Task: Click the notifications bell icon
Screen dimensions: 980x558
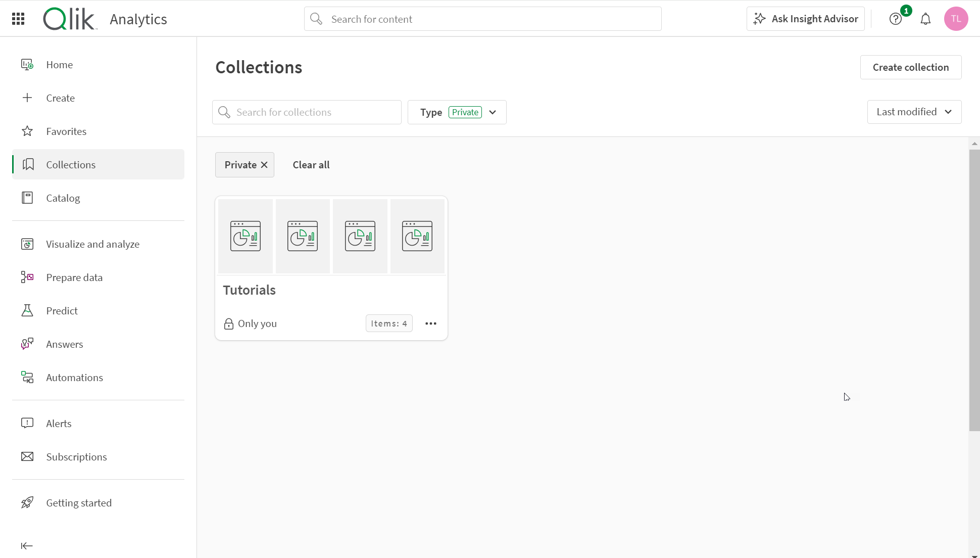Action: pyautogui.click(x=925, y=18)
